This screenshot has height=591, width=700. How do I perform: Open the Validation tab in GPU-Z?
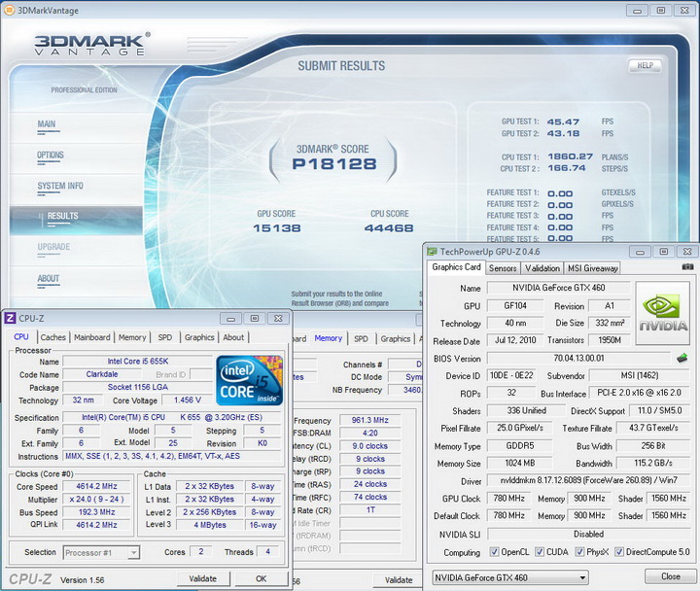pos(542,268)
